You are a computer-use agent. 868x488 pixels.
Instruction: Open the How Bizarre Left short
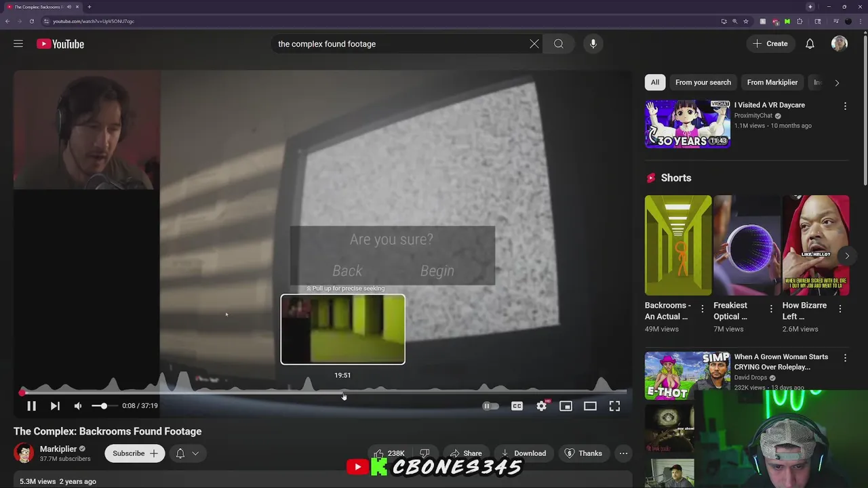click(816, 245)
